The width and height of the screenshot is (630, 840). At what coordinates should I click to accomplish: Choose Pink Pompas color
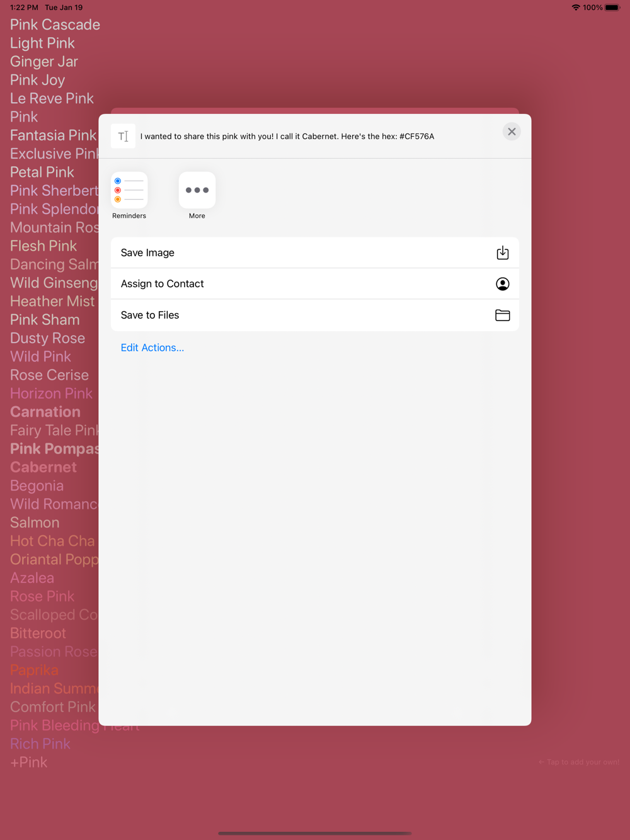54,448
